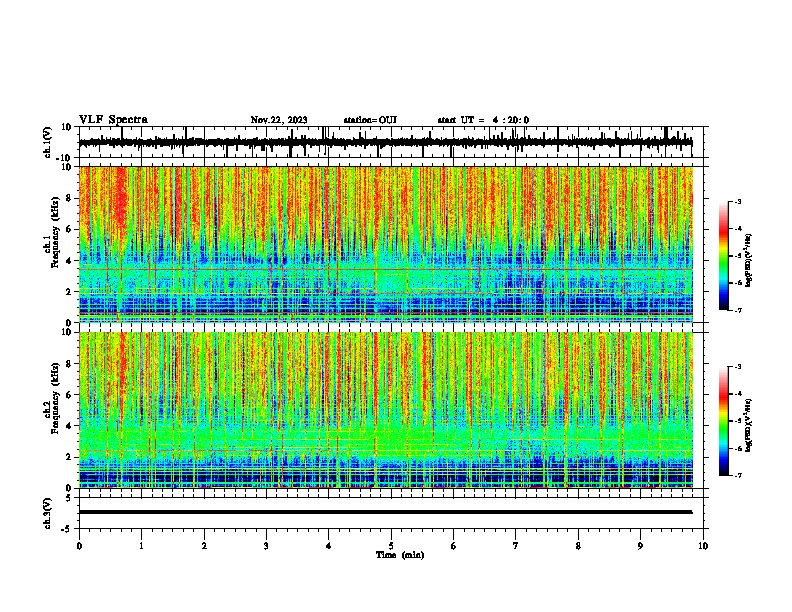The image size is (792, 612).
Task: Click time axis tick label "6"
Action: [x=454, y=546]
